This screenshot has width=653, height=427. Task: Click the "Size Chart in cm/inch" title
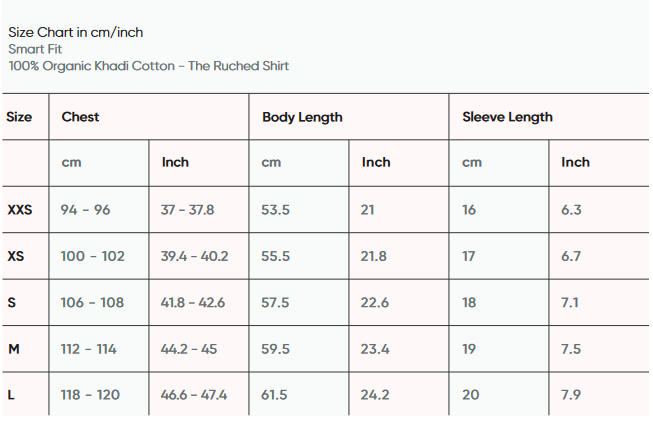tap(76, 32)
